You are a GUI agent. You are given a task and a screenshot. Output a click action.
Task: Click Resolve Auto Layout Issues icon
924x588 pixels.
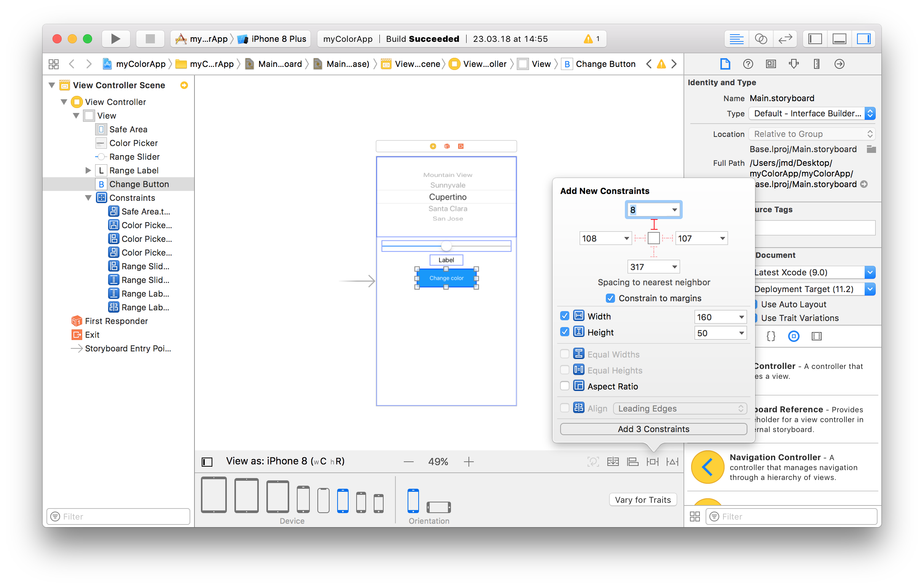672,461
